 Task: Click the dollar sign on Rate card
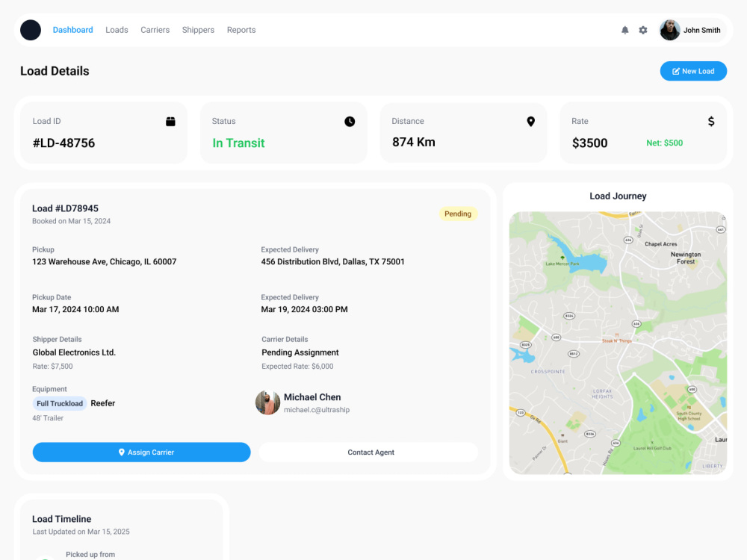pyautogui.click(x=711, y=122)
